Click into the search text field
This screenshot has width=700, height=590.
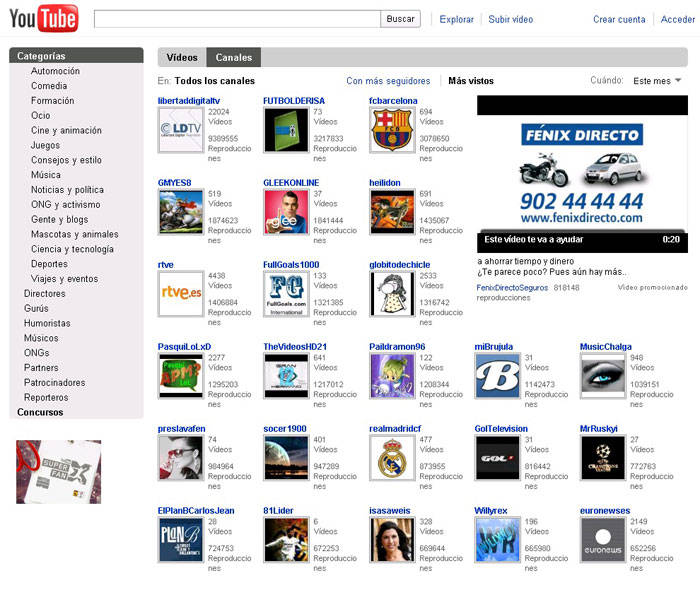[237, 19]
